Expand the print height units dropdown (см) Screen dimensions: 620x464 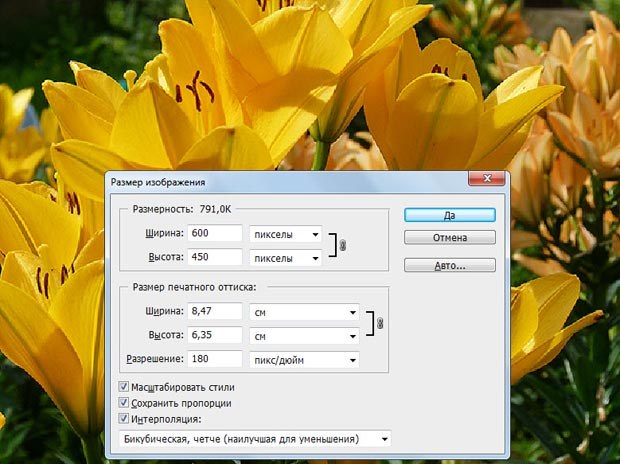[304, 334]
